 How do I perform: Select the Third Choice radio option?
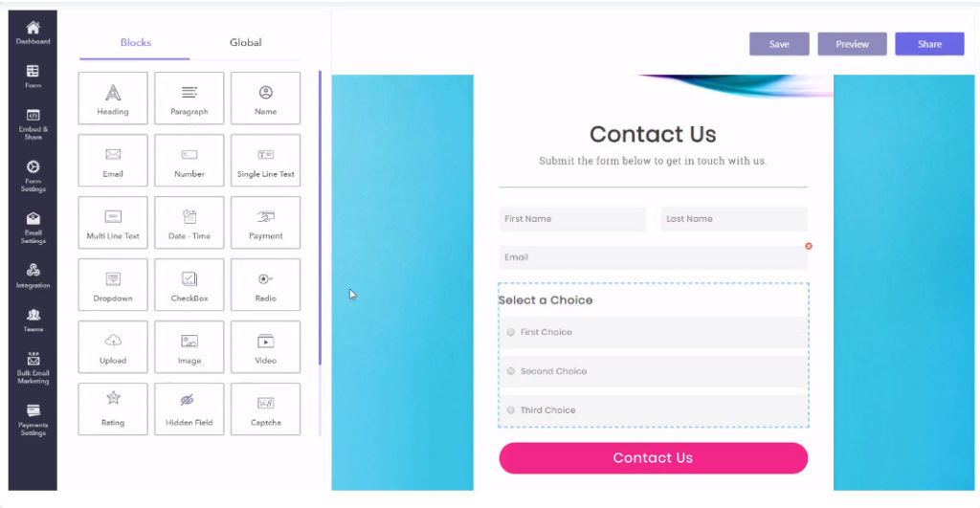tap(511, 410)
